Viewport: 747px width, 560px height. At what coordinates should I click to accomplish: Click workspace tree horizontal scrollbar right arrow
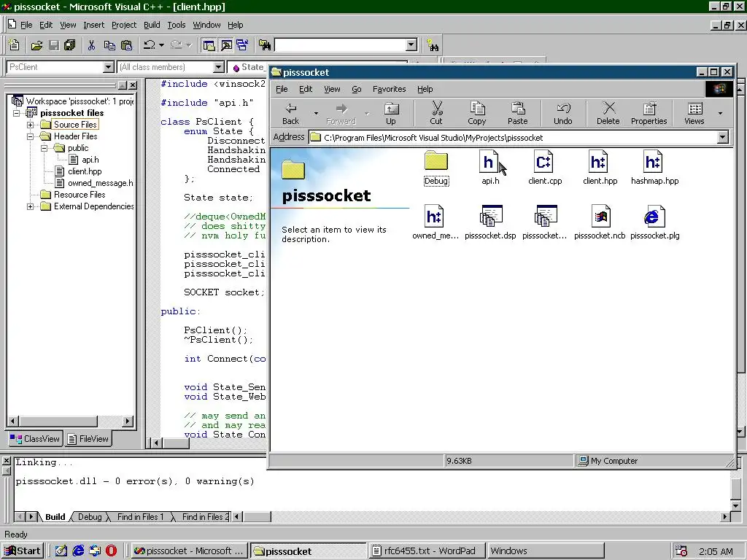pyautogui.click(x=127, y=421)
